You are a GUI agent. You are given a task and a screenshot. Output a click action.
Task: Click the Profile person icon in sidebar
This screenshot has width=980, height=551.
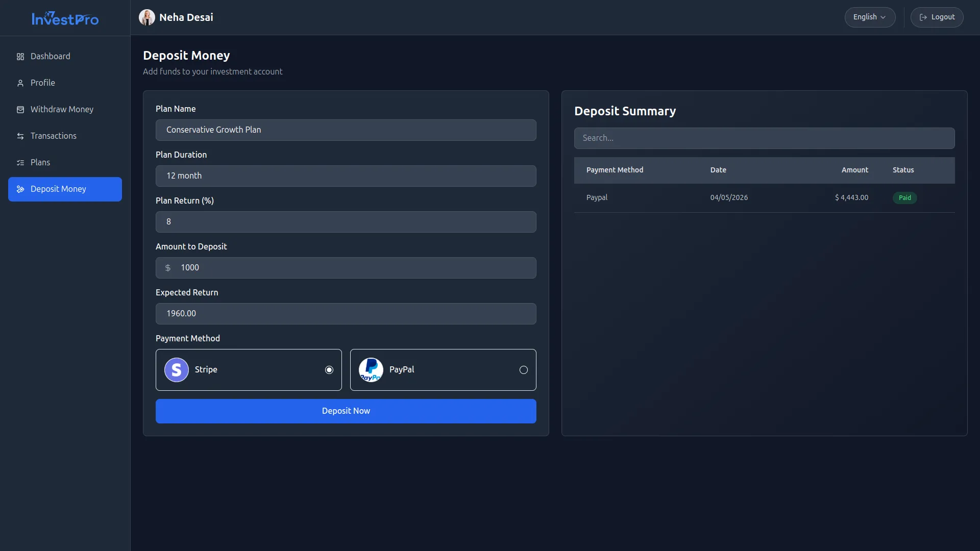coord(20,83)
